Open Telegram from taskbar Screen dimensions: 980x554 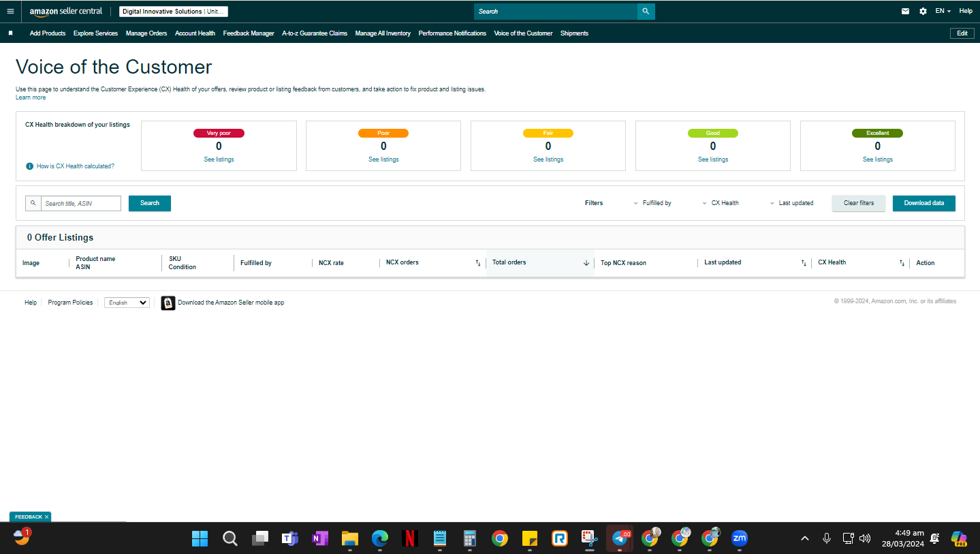[620, 538]
